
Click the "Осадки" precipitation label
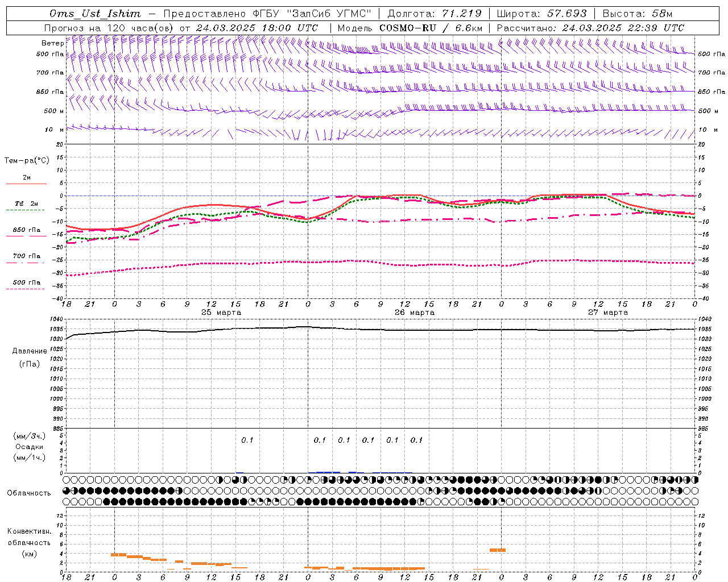tap(30, 447)
